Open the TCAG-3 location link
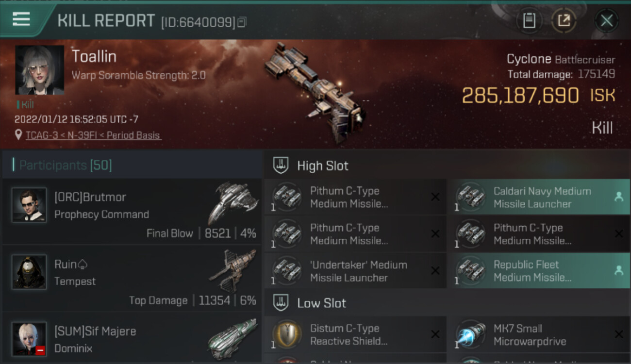The image size is (631, 364). pyautogui.click(x=93, y=135)
